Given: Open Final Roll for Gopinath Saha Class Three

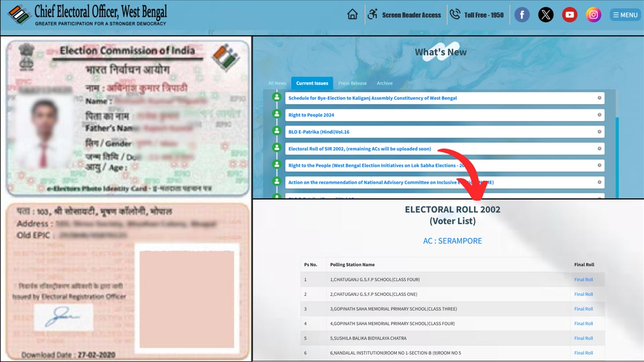Looking at the screenshot, I should 583,309.
